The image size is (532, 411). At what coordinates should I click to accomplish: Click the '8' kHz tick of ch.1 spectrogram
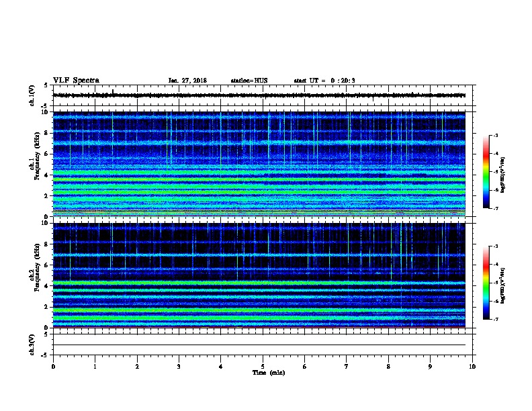point(47,133)
